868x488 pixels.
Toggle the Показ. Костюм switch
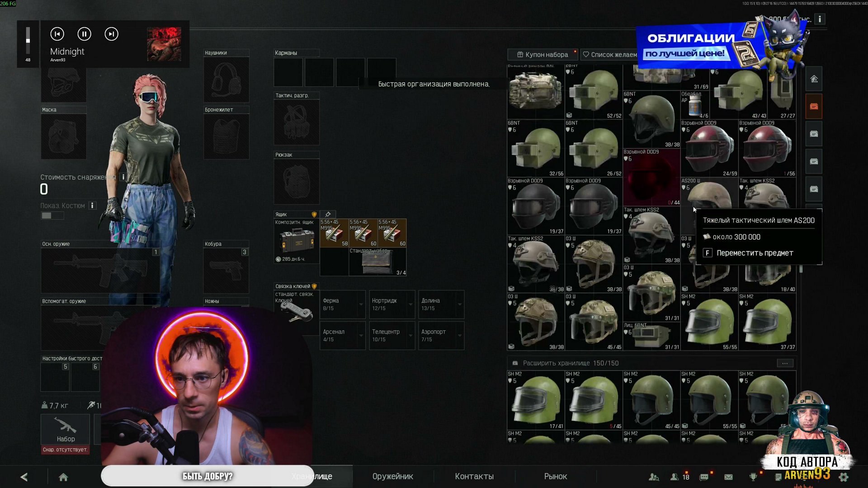coord(52,216)
